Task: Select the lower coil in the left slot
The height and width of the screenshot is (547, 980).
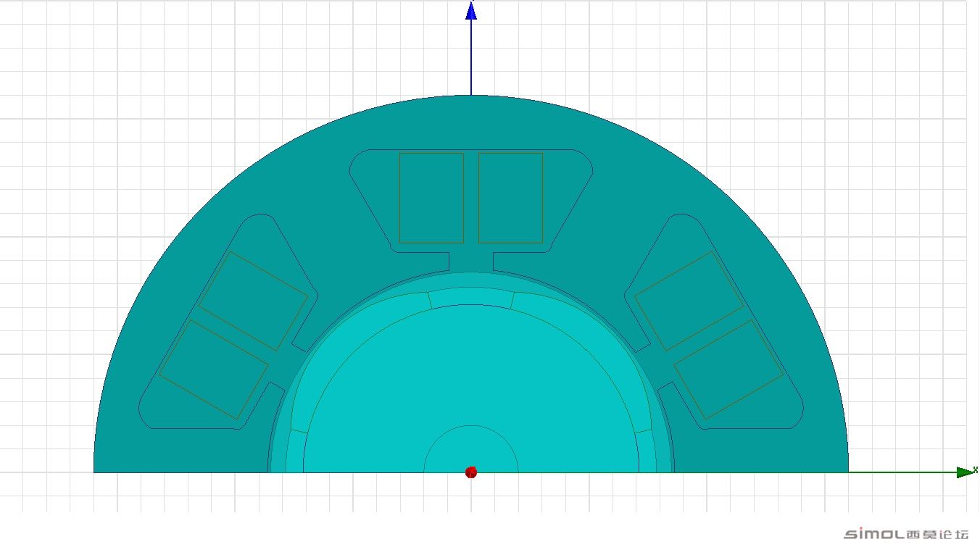Action: 214,369
